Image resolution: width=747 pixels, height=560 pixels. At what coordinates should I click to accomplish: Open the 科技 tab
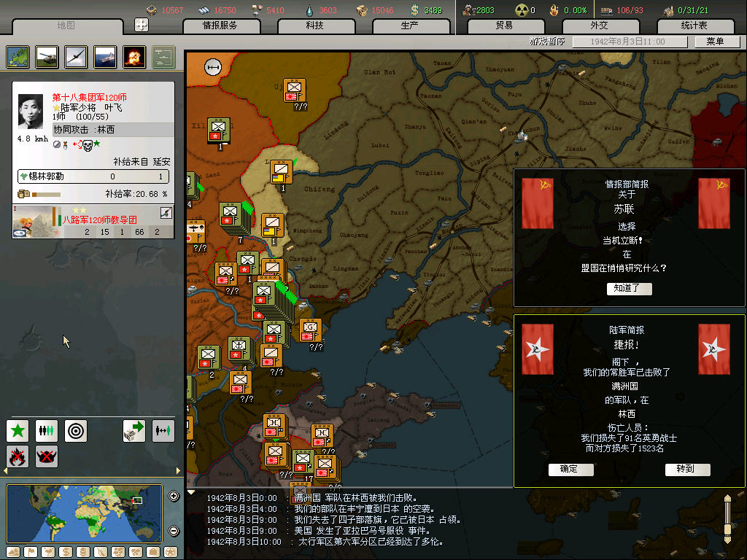pyautogui.click(x=315, y=26)
